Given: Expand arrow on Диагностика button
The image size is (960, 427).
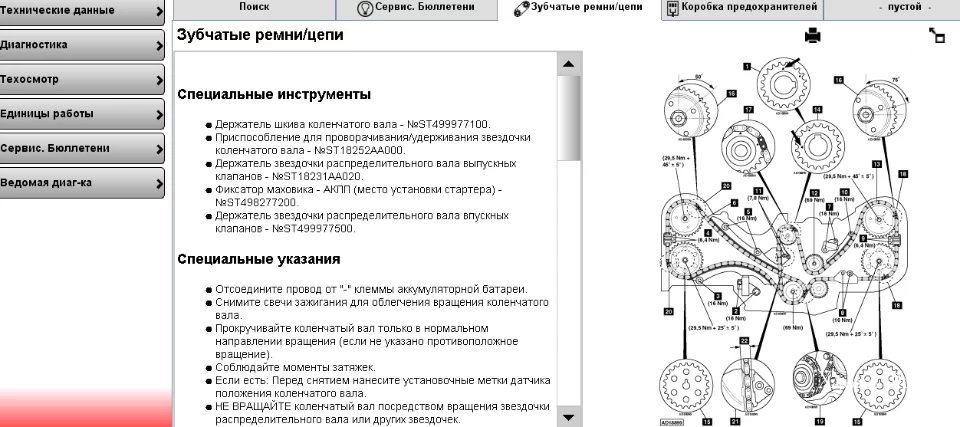Looking at the screenshot, I should [x=159, y=45].
